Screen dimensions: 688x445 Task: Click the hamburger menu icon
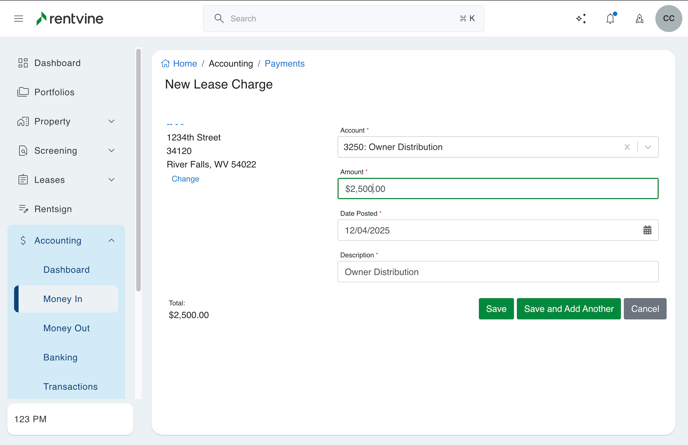(18, 19)
